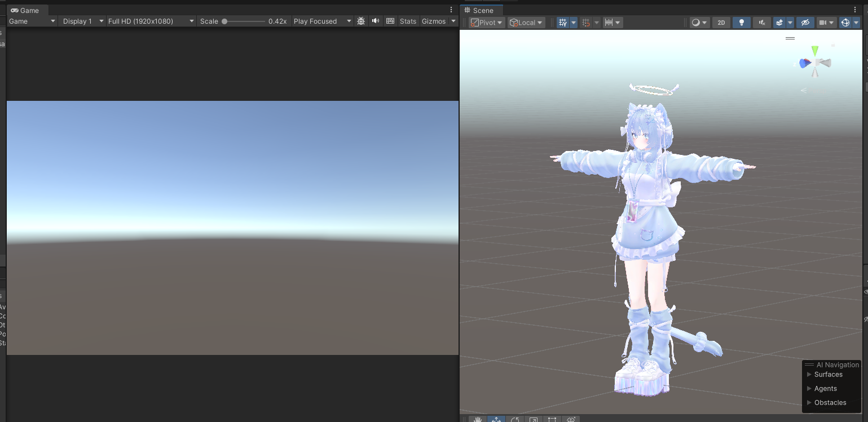Toggle Scene view gizmos globe icon
This screenshot has height=422, width=868.
click(x=845, y=23)
